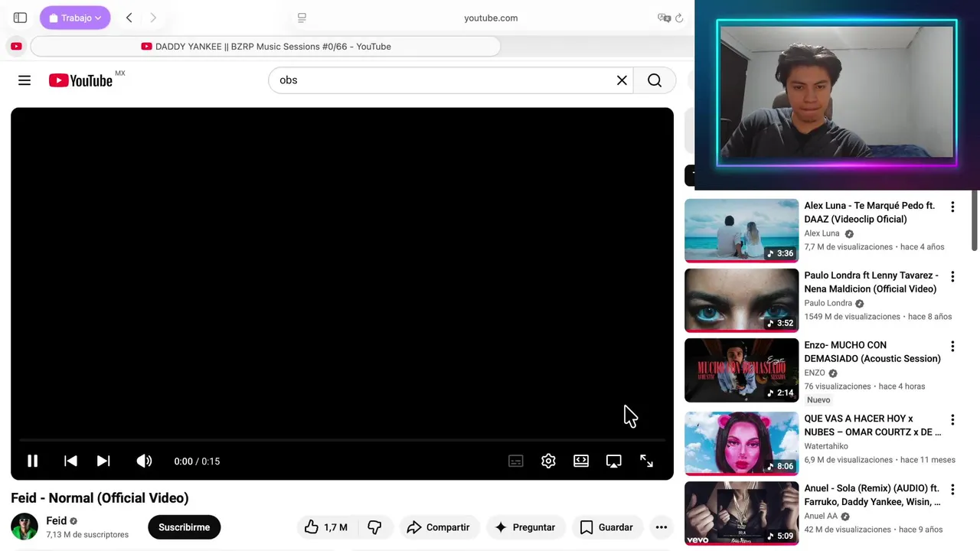Open the YouTube hamburger guide menu

(24, 80)
